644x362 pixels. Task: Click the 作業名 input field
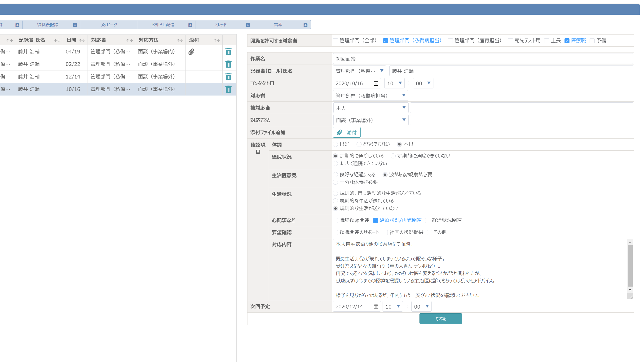pyautogui.click(x=483, y=59)
